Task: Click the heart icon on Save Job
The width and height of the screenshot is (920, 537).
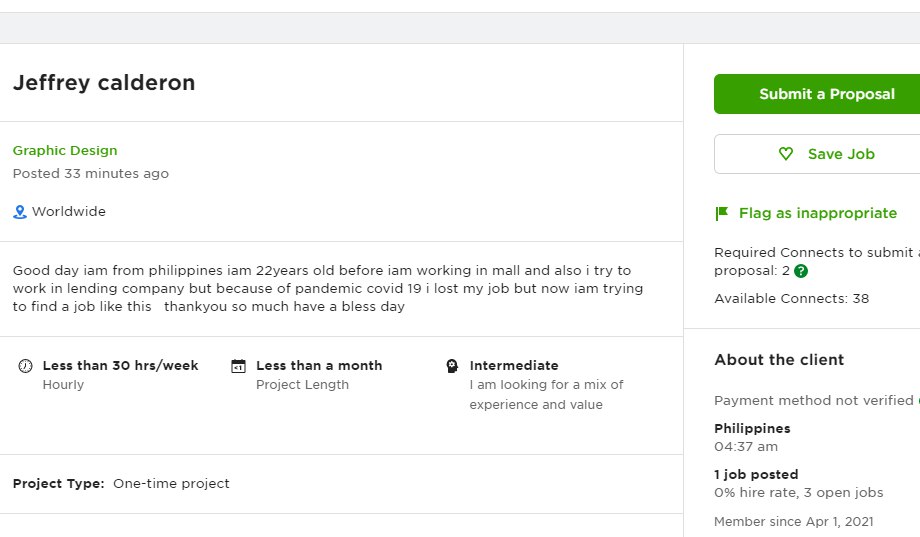Action: 786,154
